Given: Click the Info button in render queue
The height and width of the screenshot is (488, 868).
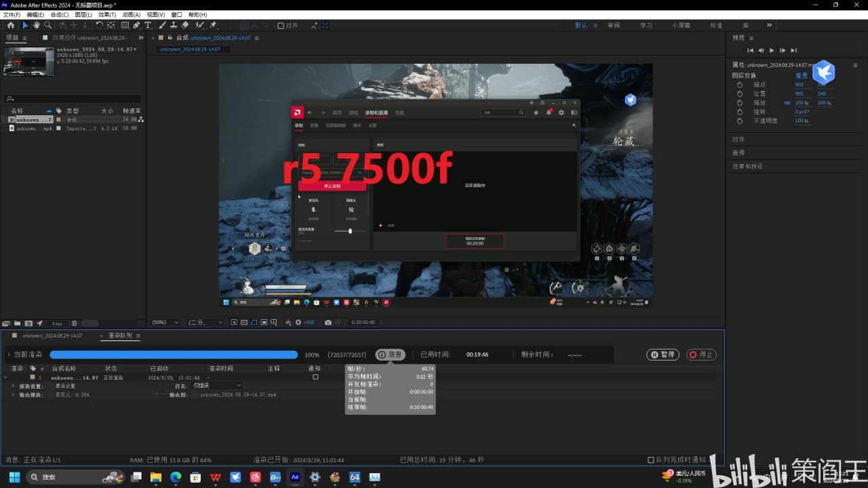Looking at the screenshot, I should click(x=391, y=354).
